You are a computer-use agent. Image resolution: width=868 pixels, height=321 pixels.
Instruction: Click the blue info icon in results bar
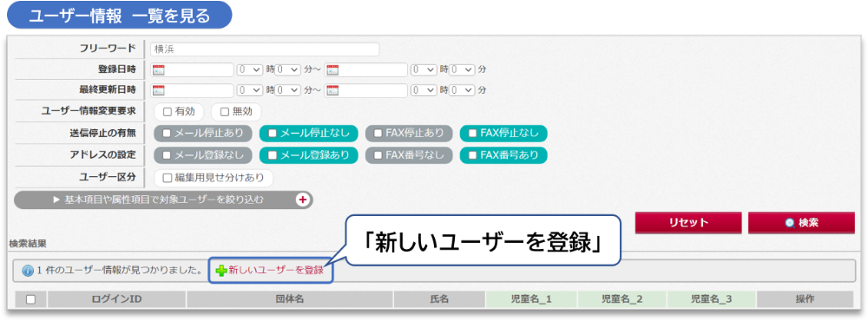[x=28, y=272]
